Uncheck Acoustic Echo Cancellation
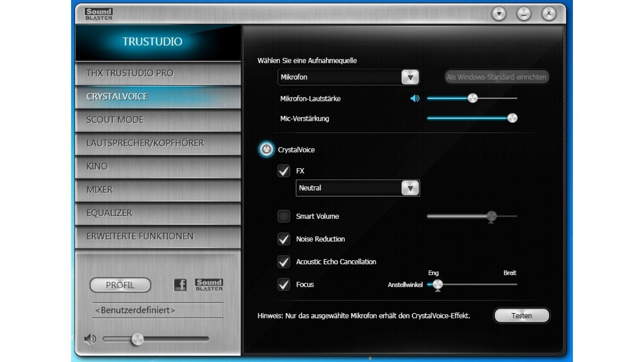The height and width of the screenshot is (362, 644). (284, 262)
